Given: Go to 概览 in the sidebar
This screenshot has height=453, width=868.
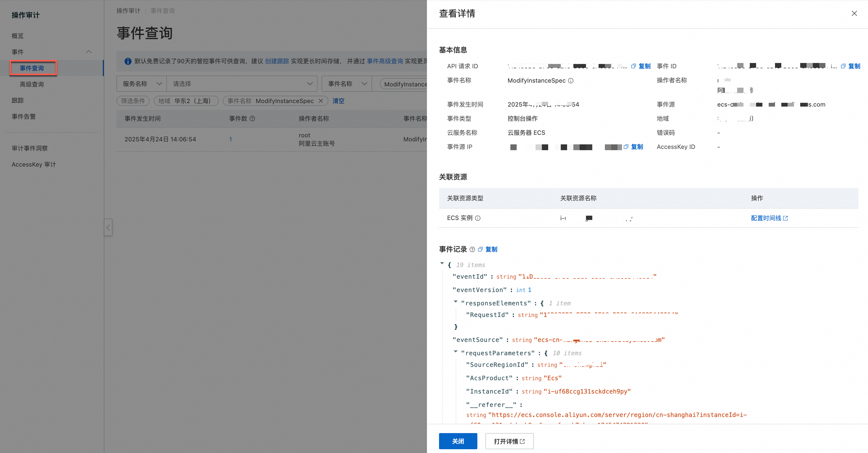Looking at the screenshot, I should click(18, 36).
